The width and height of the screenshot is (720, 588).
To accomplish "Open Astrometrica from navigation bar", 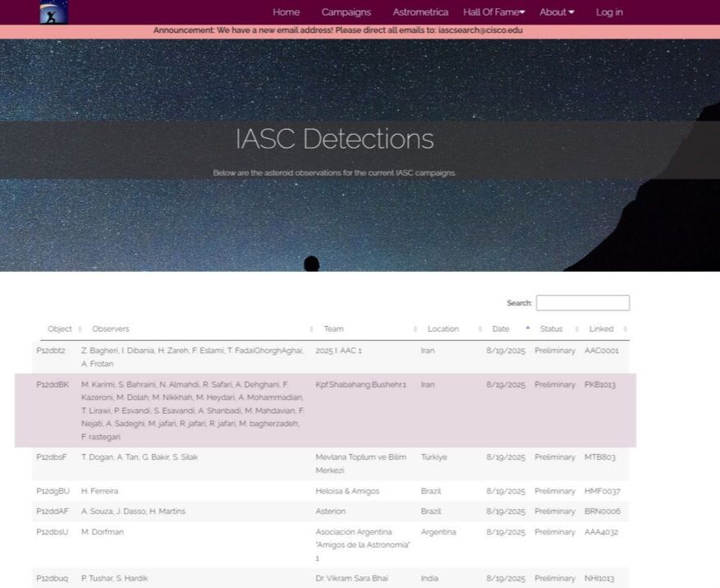I will coord(420,12).
